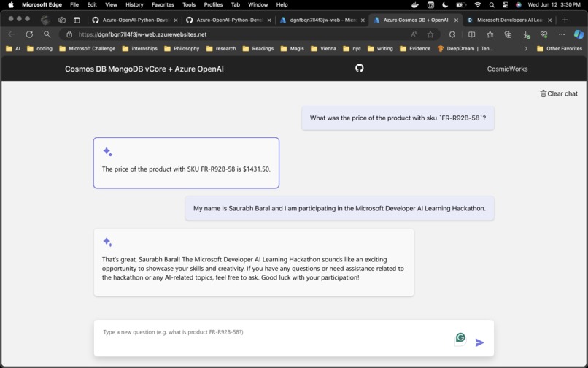Click the Wi-Fi status icon
The image size is (588, 368).
pyautogui.click(x=477, y=5)
